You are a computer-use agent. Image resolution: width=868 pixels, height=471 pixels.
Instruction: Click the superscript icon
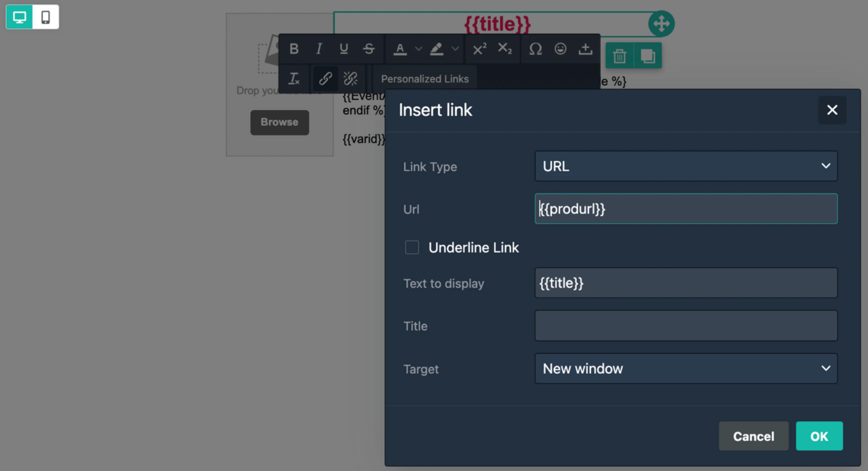(x=479, y=49)
